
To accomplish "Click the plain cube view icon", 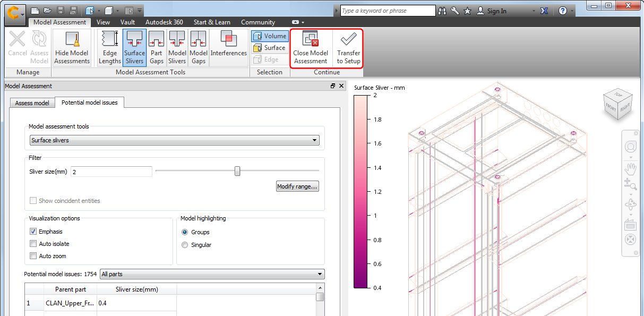I will click(x=109, y=11).
